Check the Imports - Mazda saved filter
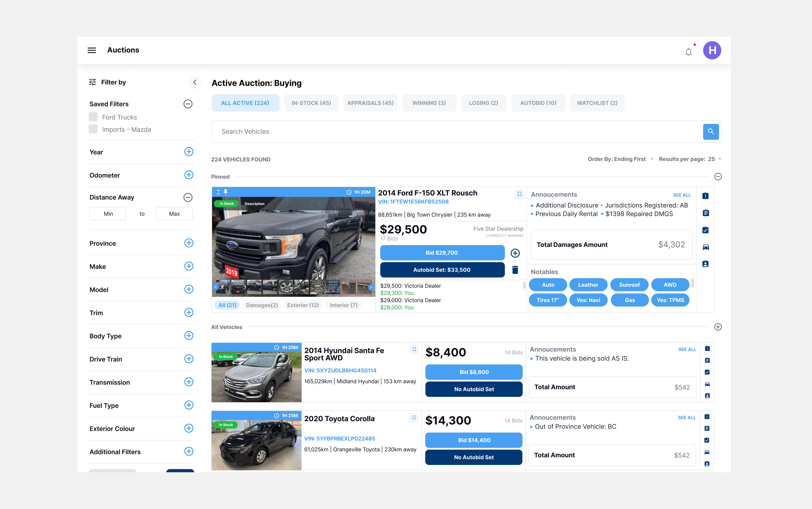The image size is (812, 509). pos(93,129)
